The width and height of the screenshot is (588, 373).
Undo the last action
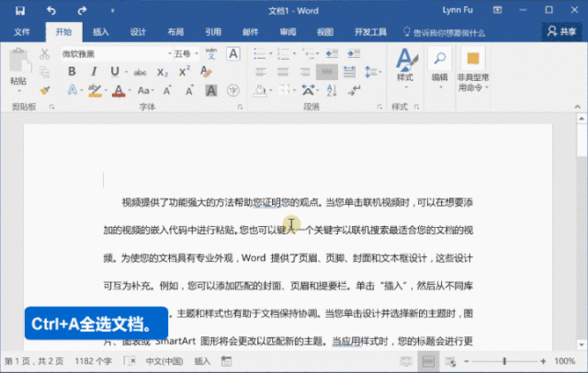(x=51, y=10)
